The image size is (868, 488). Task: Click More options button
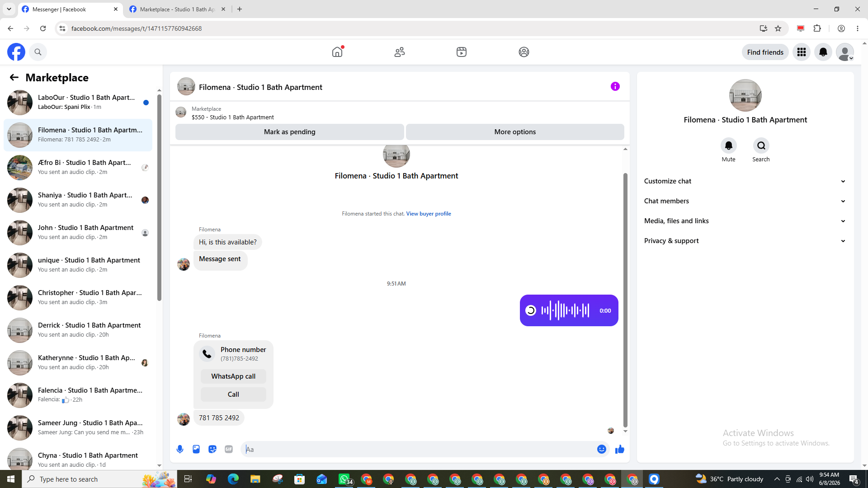tap(515, 132)
